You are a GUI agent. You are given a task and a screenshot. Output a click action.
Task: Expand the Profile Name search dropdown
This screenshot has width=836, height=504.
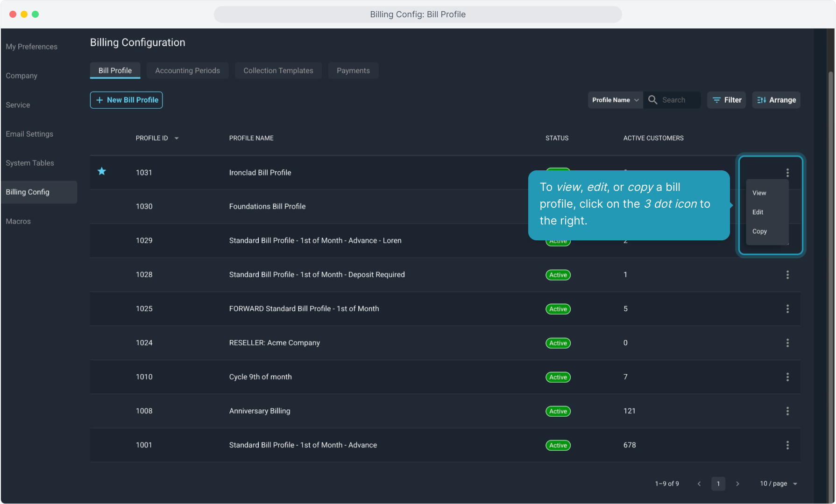click(x=615, y=100)
